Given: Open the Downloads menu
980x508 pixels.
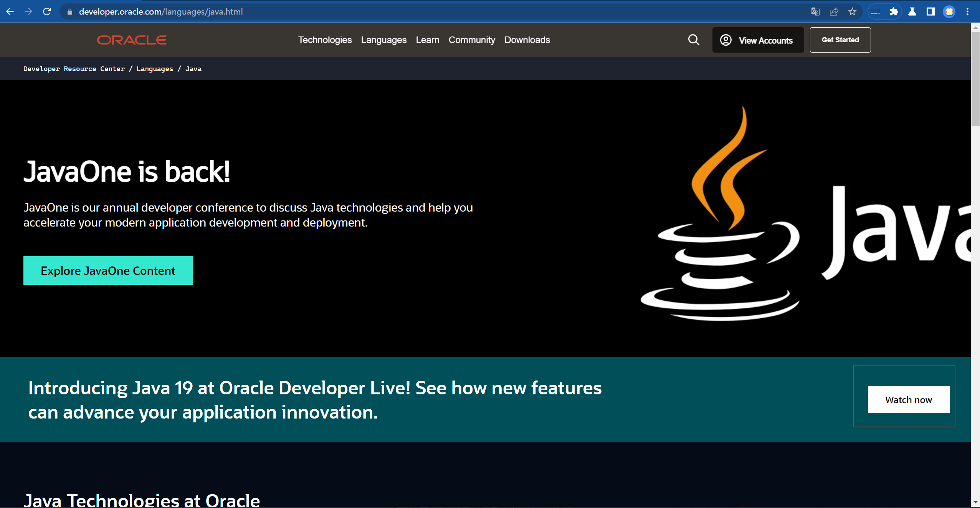Looking at the screenshot, I should [x=527, y=40].
